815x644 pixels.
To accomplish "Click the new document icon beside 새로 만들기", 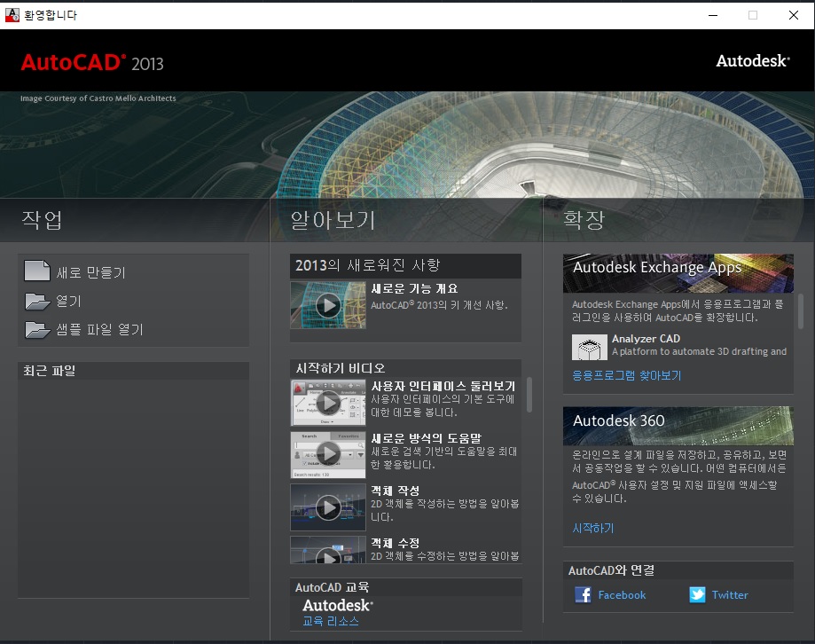I will (37, 271).
